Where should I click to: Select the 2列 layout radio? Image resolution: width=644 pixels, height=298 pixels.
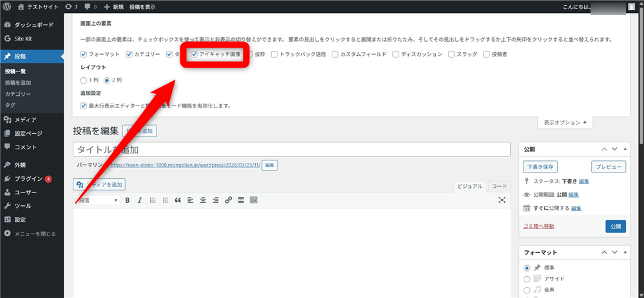pos(107,80)
